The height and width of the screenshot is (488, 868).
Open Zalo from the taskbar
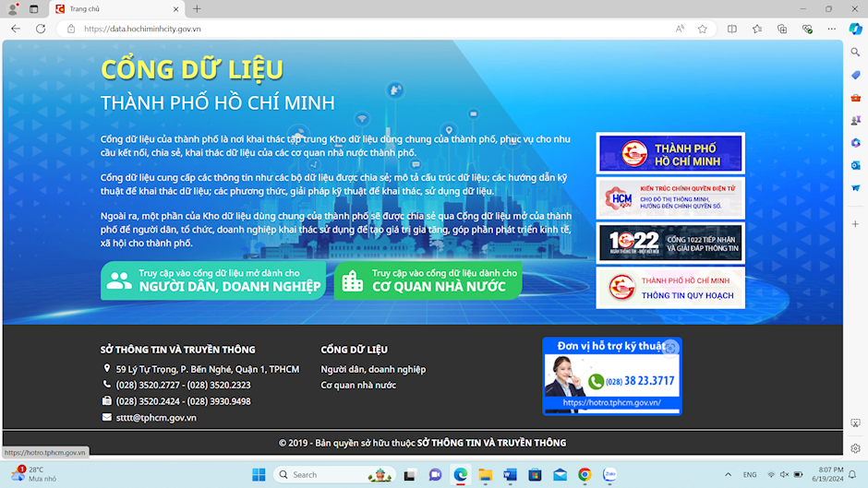609,475
